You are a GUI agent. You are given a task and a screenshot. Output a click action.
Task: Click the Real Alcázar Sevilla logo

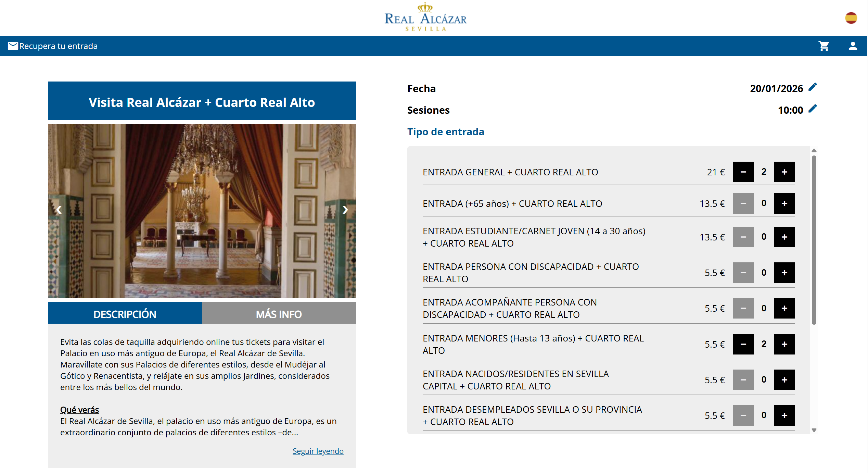click(x=425, y=17)
